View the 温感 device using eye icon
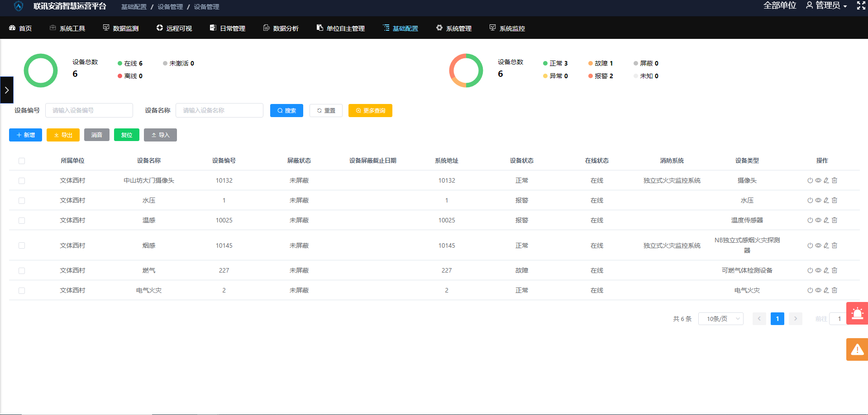This screenshot has height=415, width=868. click(x=818, y=220)
